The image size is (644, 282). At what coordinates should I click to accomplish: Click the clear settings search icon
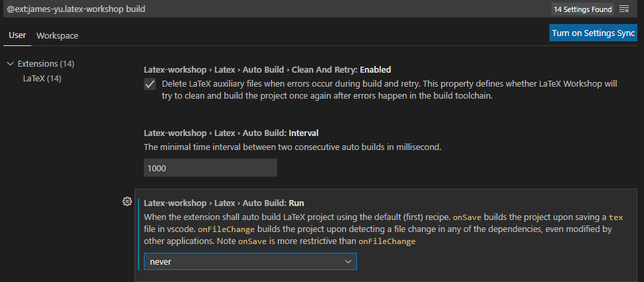click(624, 9)
